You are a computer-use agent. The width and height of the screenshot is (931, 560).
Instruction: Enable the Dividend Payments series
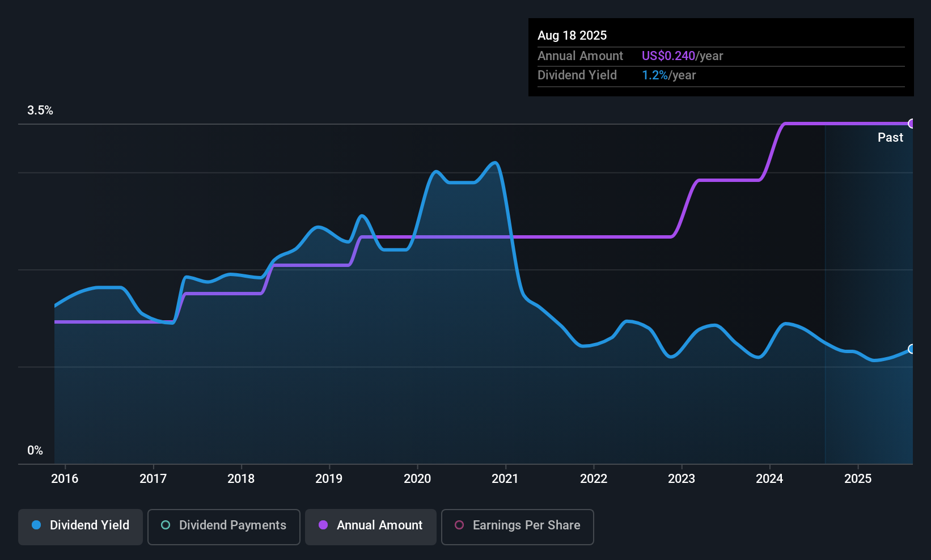pos(224,526)
